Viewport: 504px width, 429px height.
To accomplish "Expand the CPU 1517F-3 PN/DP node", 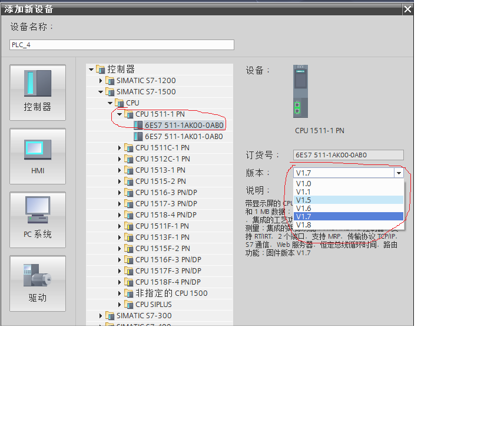I will [x=120, y=271].
